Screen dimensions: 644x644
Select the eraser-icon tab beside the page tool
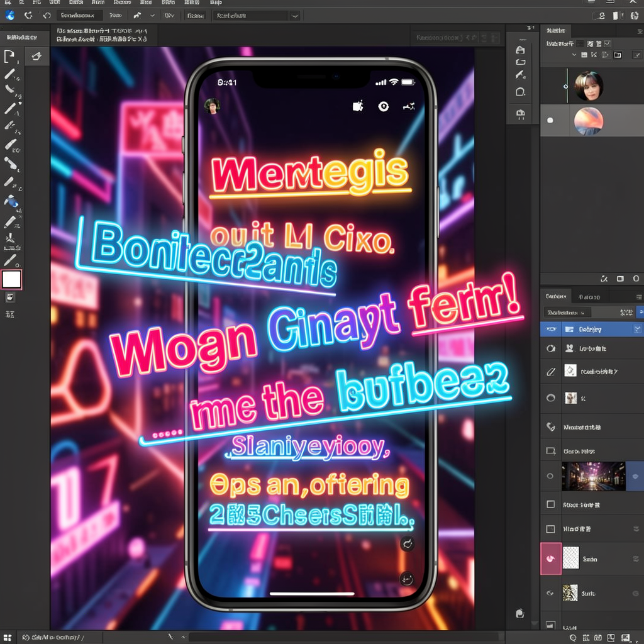36,56
